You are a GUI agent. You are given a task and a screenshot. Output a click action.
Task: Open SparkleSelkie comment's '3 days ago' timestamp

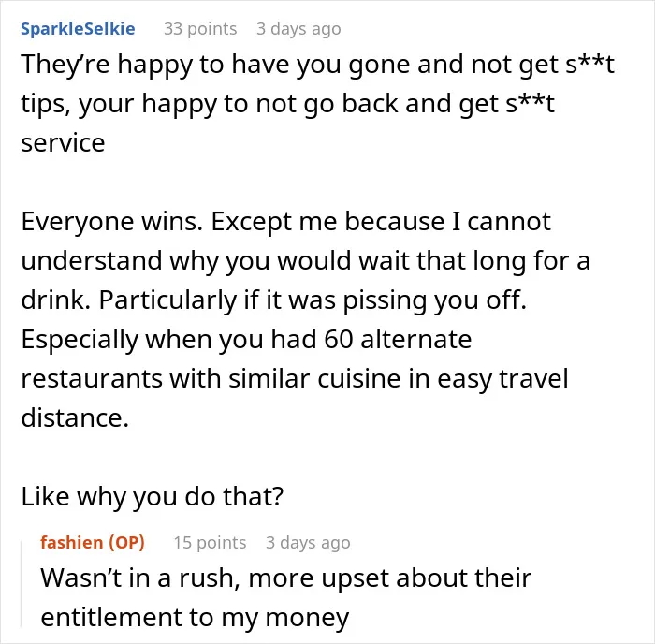point(298,29)
